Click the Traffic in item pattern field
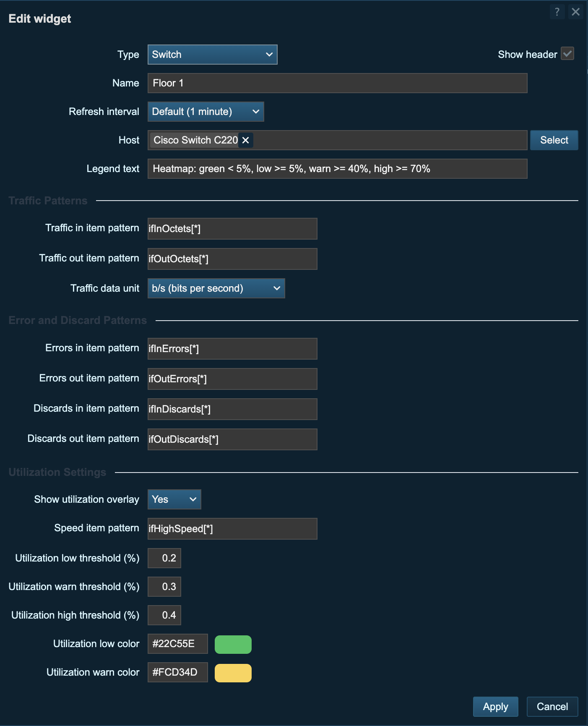Screen dimensions: 588x726 tap(232, 229)
